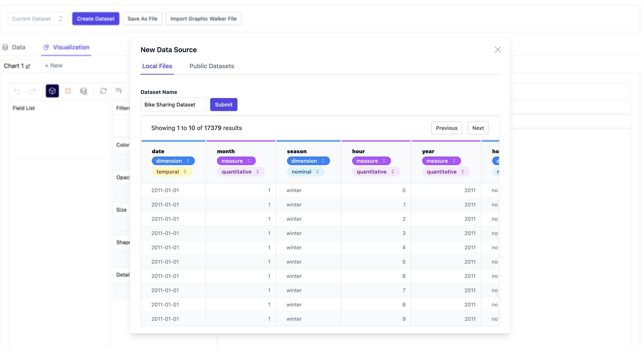Switch to the Public Datasets tab
The image size is (644, 348).
(x=211, y=66)
